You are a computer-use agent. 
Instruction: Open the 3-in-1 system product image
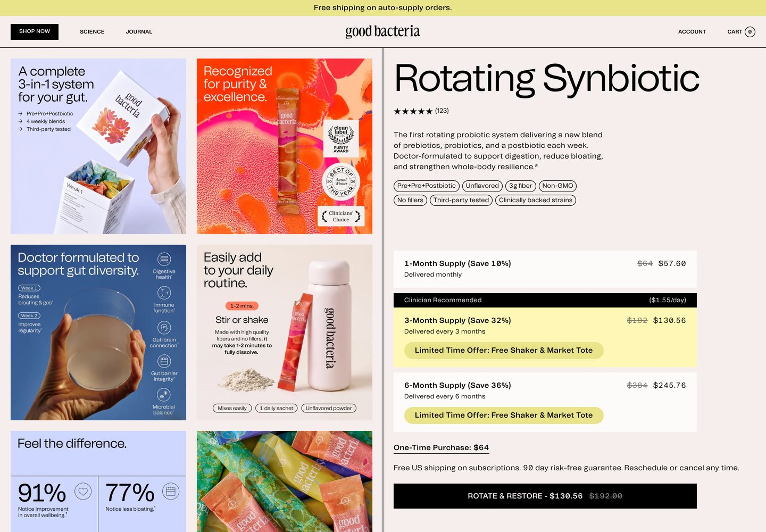tap(98, 146)
